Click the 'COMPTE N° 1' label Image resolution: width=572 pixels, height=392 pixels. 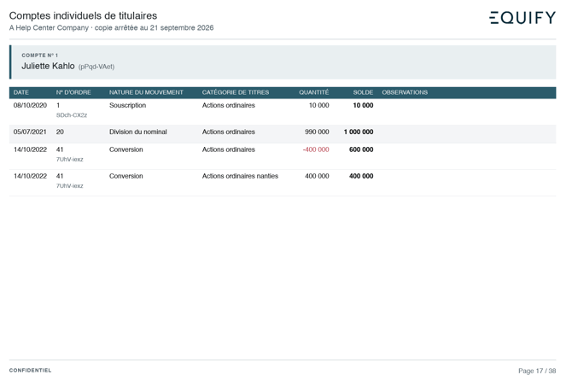pyautogui.click(x=40, y=56)
